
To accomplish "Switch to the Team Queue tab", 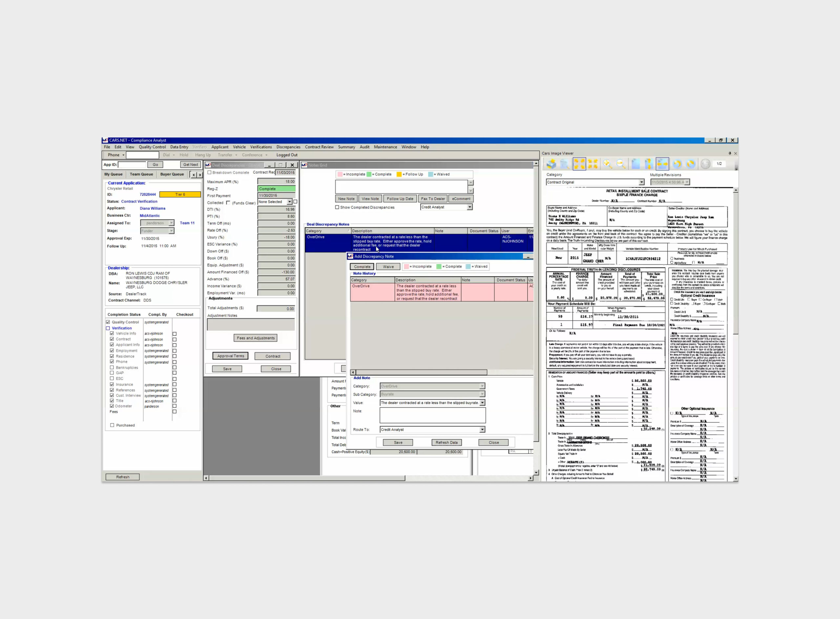I will (141, 174).
